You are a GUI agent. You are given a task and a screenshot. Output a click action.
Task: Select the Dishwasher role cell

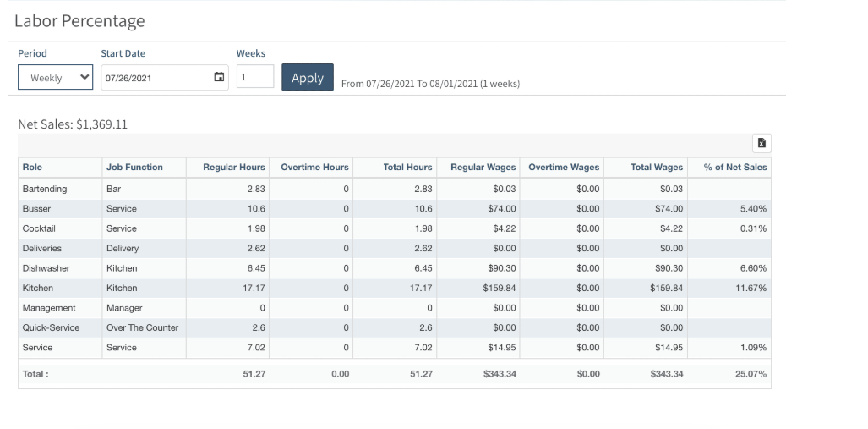point(46,268)
